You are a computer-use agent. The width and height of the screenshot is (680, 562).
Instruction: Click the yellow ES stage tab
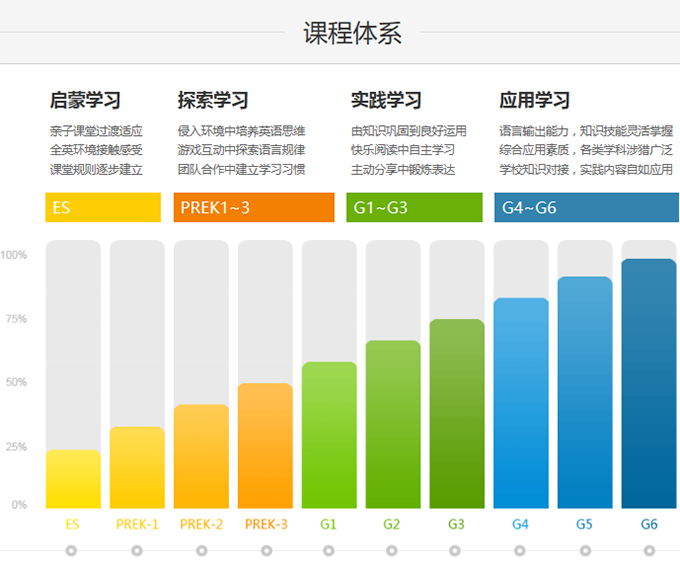[x=103, y=208]
